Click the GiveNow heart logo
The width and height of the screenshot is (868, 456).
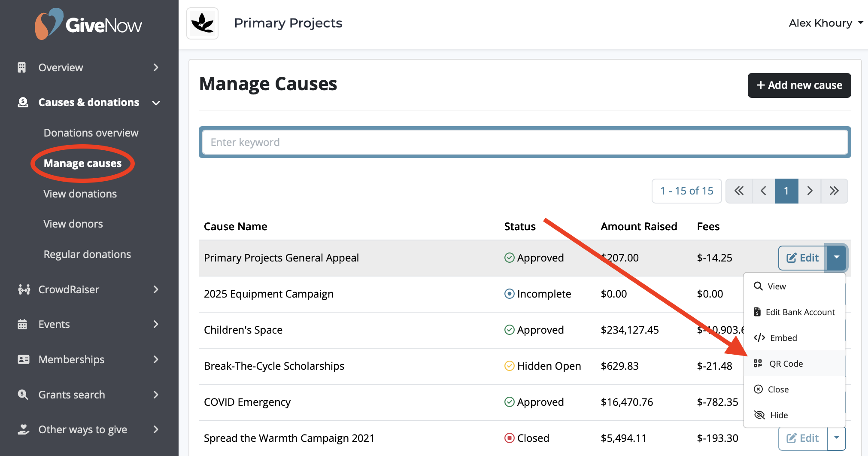pos(49,24)
